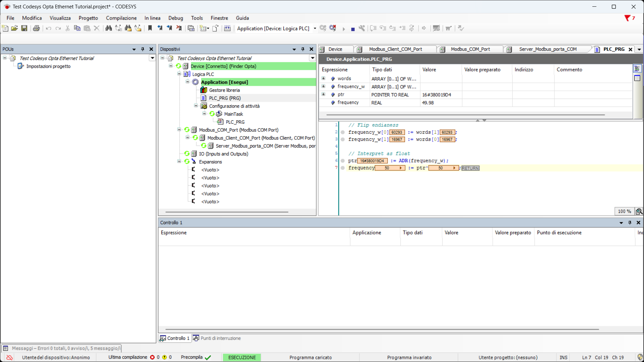The width and height of the screenshot is (644, 362).
Task: Open the Application device selector dropdown
Action: pyautogui.click(x=315, y=28)
